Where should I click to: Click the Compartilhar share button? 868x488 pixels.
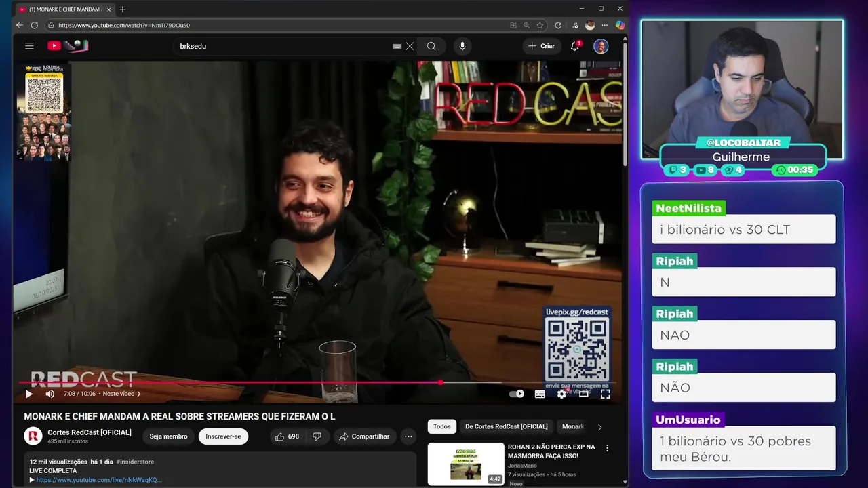[364, 436]
